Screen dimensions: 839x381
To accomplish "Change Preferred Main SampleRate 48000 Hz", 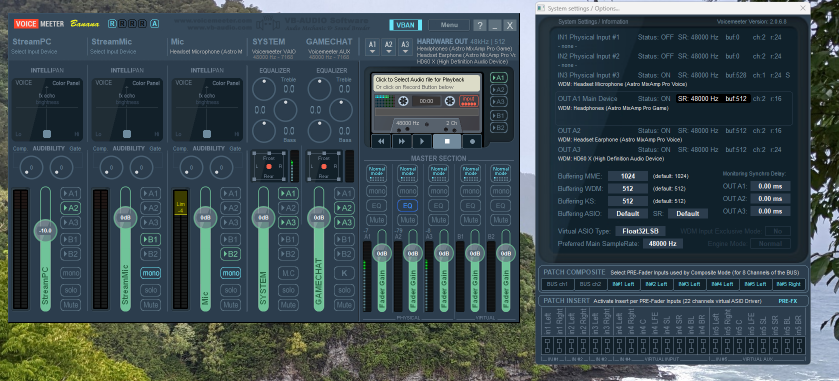I will 662,243.
